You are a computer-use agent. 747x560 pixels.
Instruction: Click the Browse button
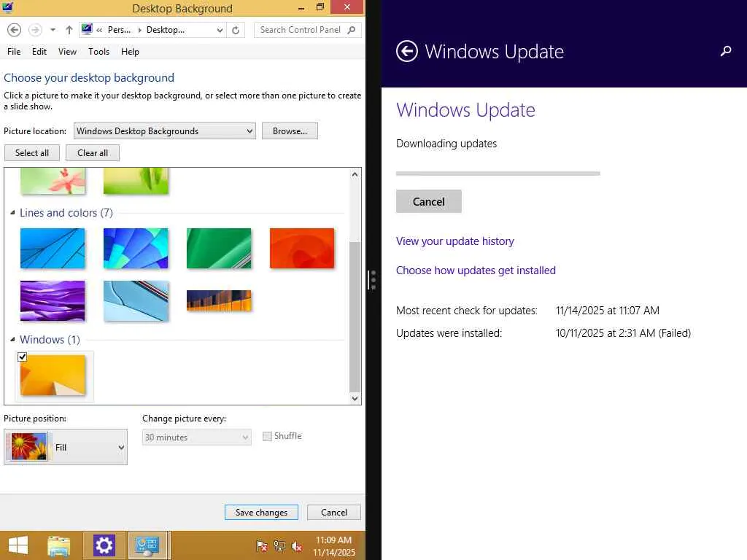point(290,131)
